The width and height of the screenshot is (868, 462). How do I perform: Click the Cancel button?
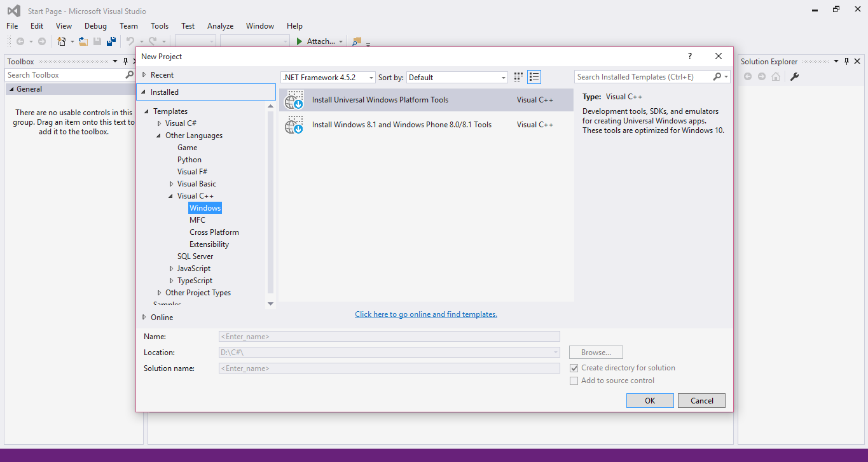click(x=702, y=401)
